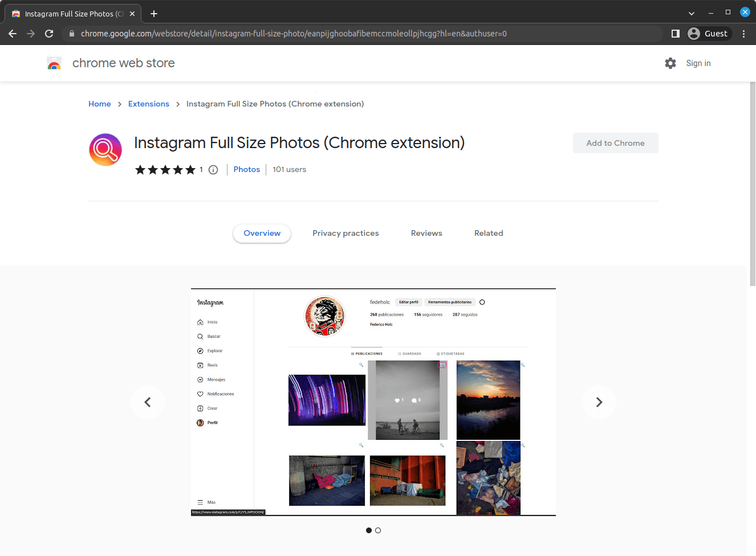Click the Chrome Web Store rainbow logo
756x556 pixels.
54,63
